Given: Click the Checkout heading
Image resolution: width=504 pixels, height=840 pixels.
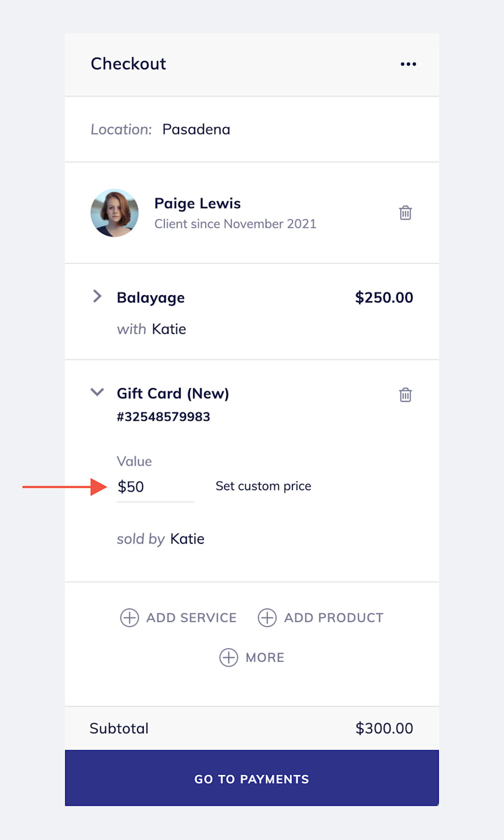Looking at the screenshot, I should (x=128, y=64).
